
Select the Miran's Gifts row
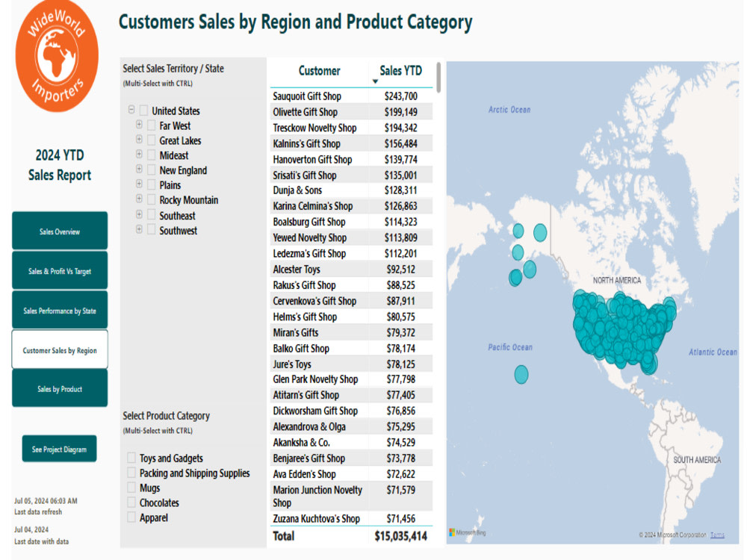pos(351,332)
